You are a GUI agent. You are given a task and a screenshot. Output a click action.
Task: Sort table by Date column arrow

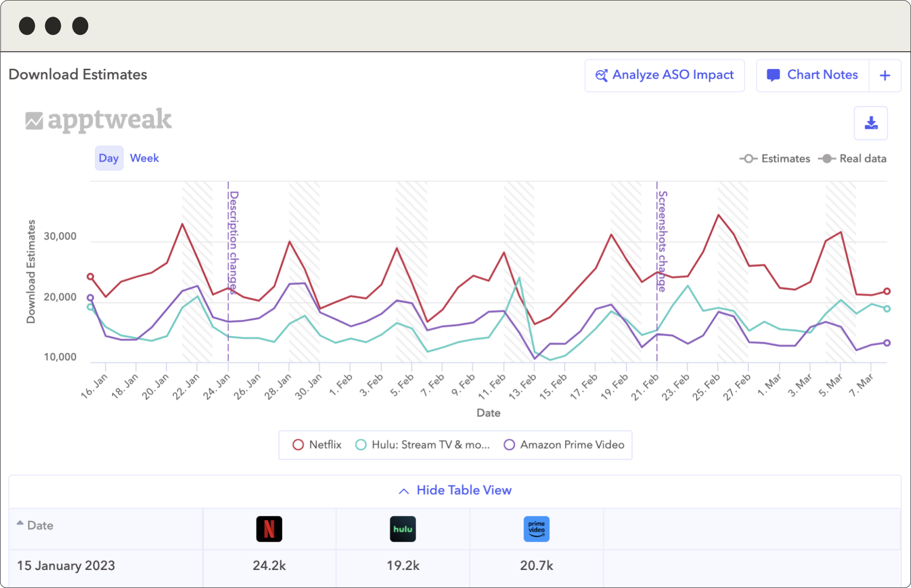(20, 523)
